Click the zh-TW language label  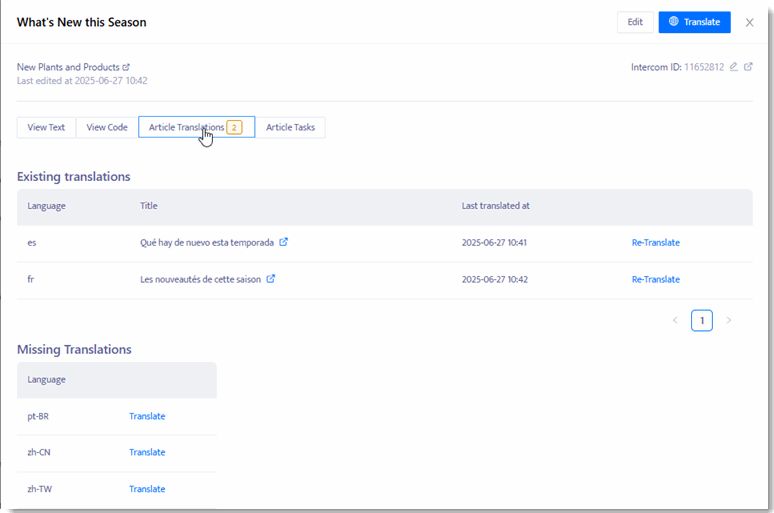pos(39,489)
